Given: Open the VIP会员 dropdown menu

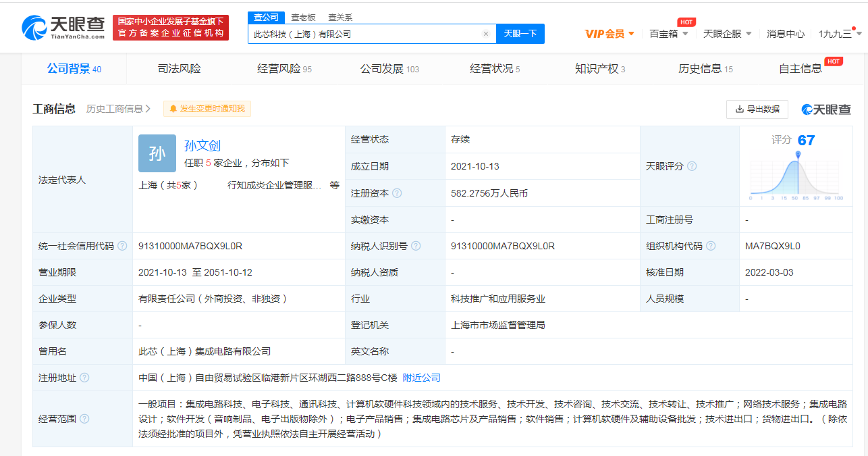Looking at the screenshot, I should pos(609,34).
